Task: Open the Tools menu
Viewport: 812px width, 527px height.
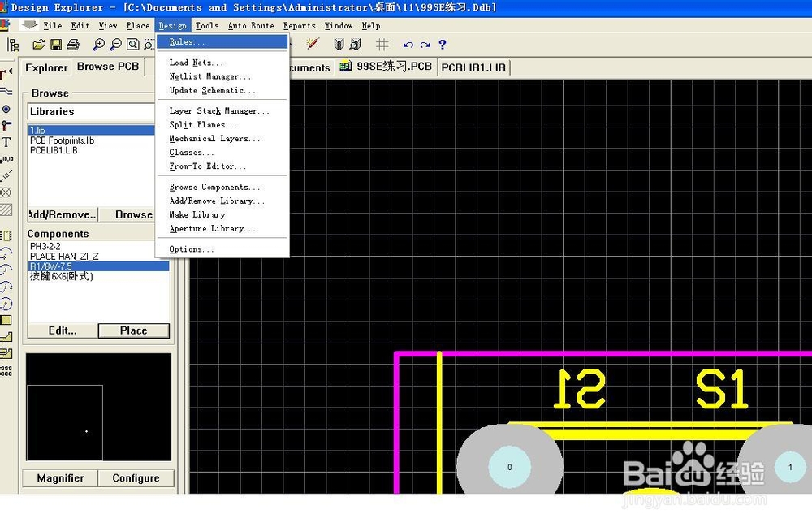Action: pyautogui.click(x=206, y=25)
